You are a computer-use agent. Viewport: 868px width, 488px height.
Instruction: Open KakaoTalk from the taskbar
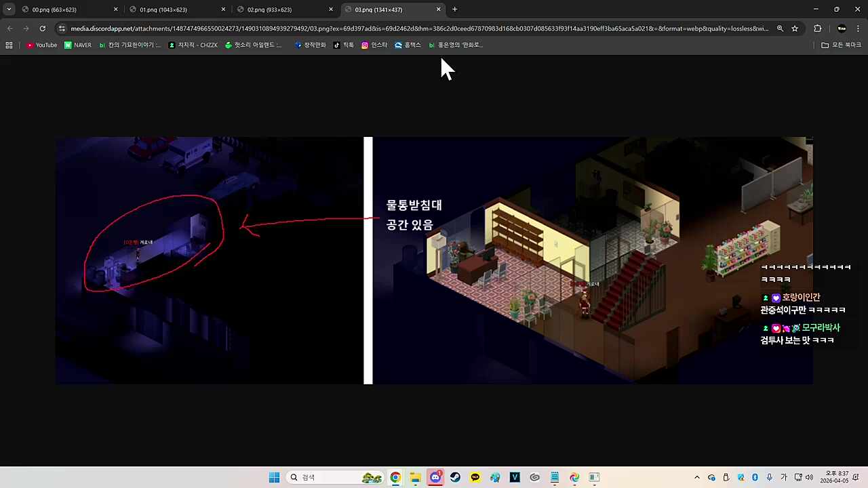475,477
